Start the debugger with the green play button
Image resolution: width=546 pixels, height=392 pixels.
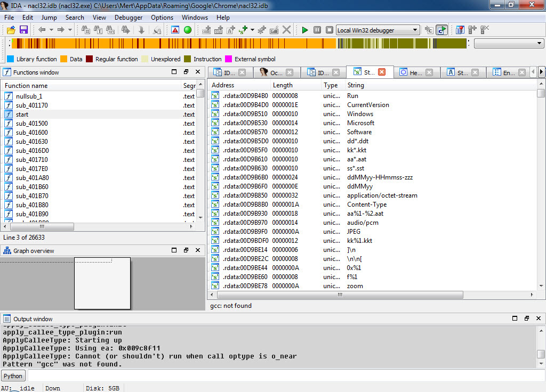(304, 30)
